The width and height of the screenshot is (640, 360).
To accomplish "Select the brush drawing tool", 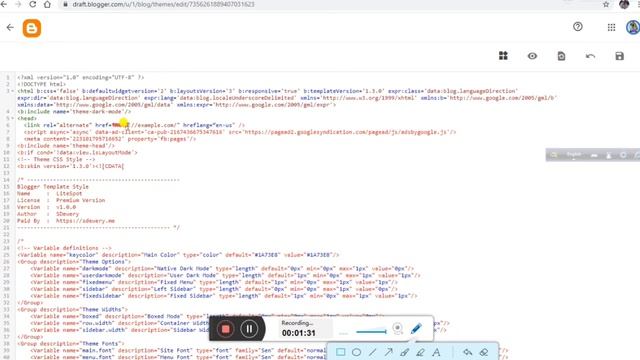I will tap(404, 352).
